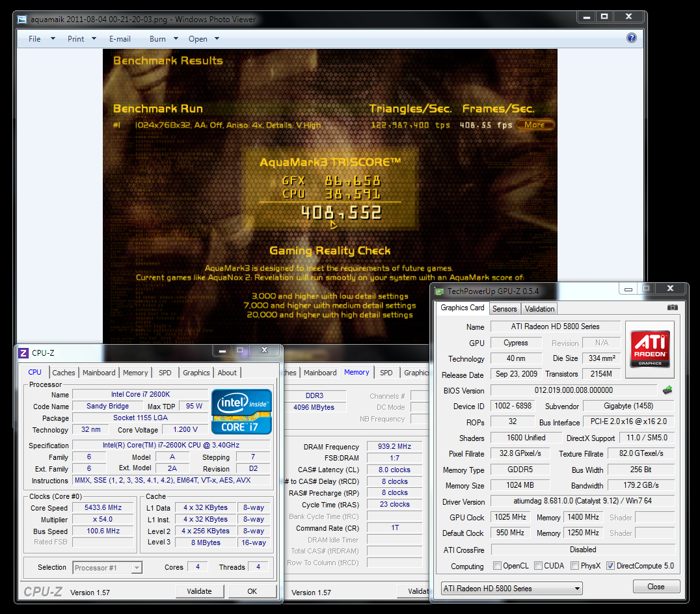Click the Core Voltage value 1.200 V
The height and width of the screenshot is (614, 700).
click(x=185, y=430)
